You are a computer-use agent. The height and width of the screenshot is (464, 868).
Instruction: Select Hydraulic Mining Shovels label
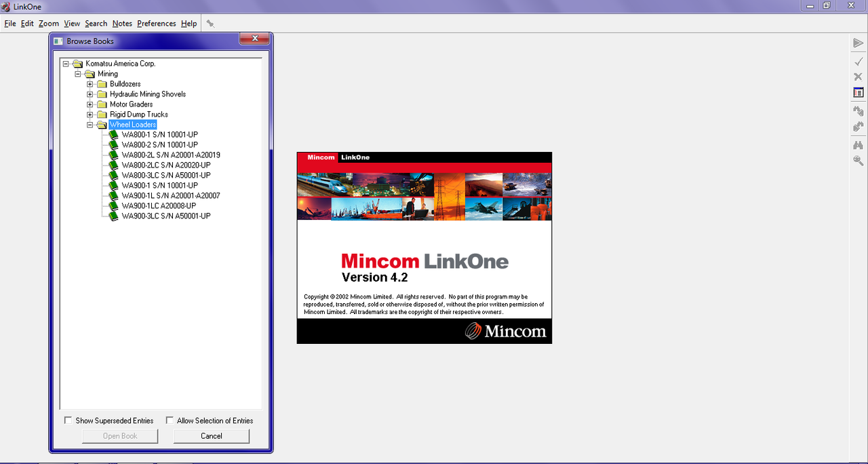(x=148, y=94)
